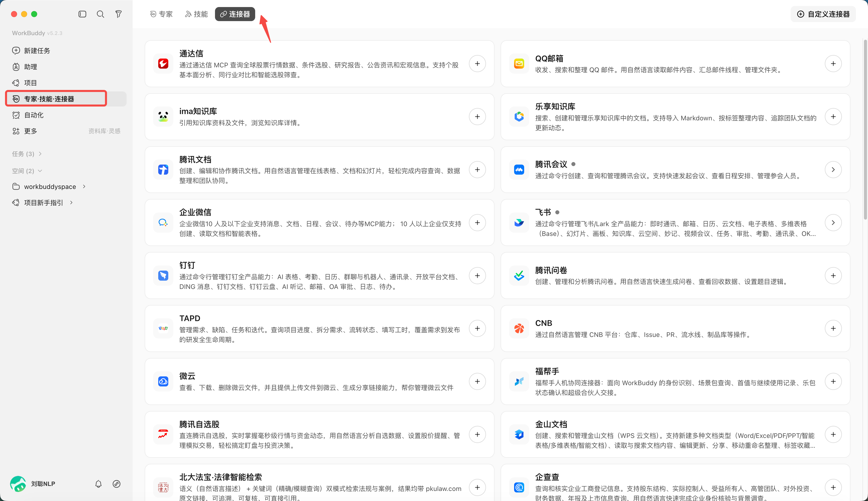
Task: Add the 腾讯问卷 connector
Action: pos(833,276)
